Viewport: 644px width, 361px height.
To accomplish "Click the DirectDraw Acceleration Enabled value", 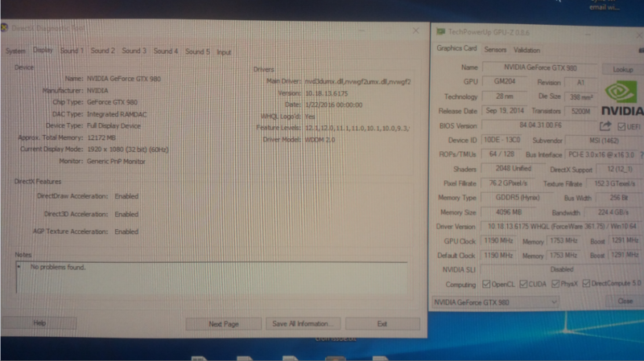I will coord(126,196).
